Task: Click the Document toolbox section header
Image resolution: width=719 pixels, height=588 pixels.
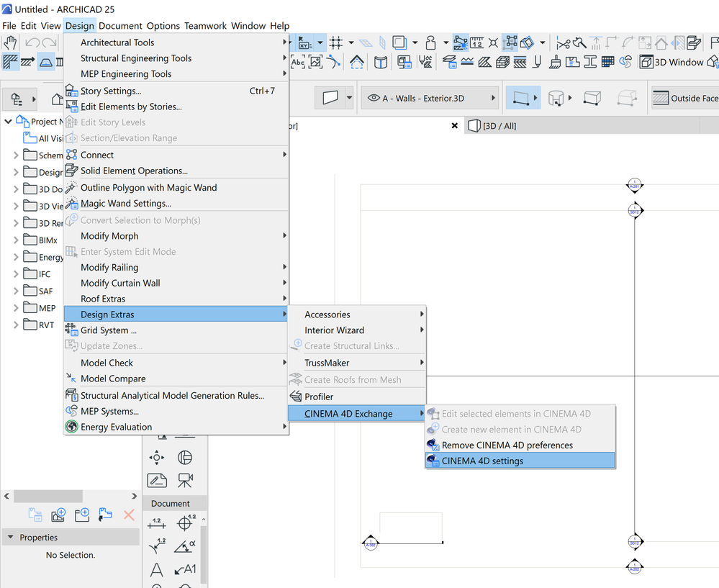Action: (175, 503)
